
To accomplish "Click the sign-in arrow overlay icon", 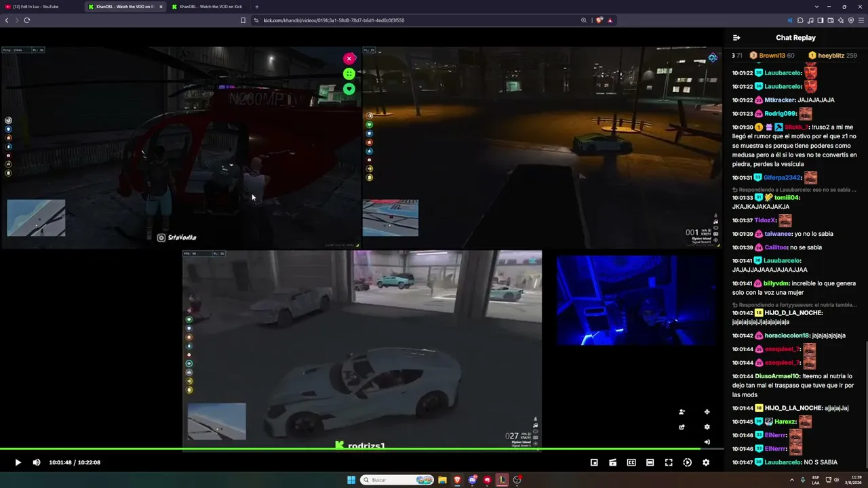I will pos(707,442).
